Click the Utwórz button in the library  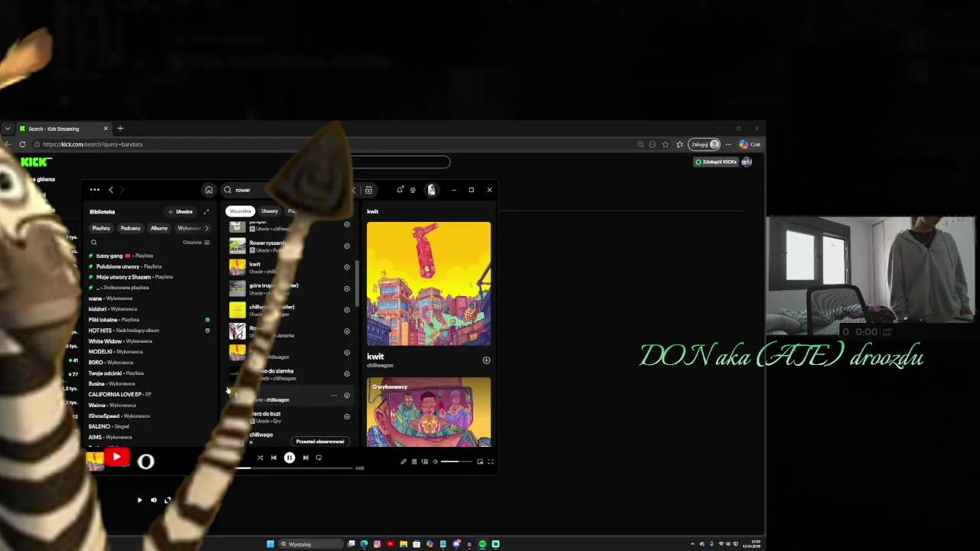pos(181,211)
